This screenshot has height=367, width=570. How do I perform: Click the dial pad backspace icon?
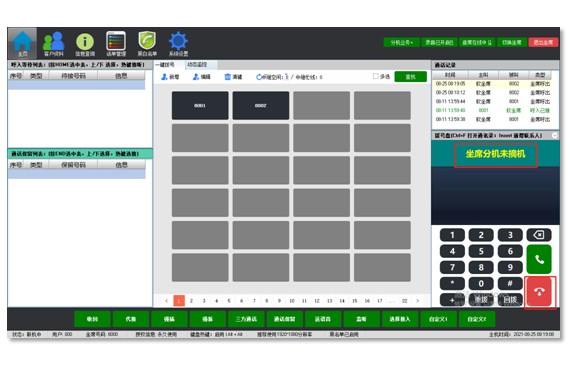539,235
